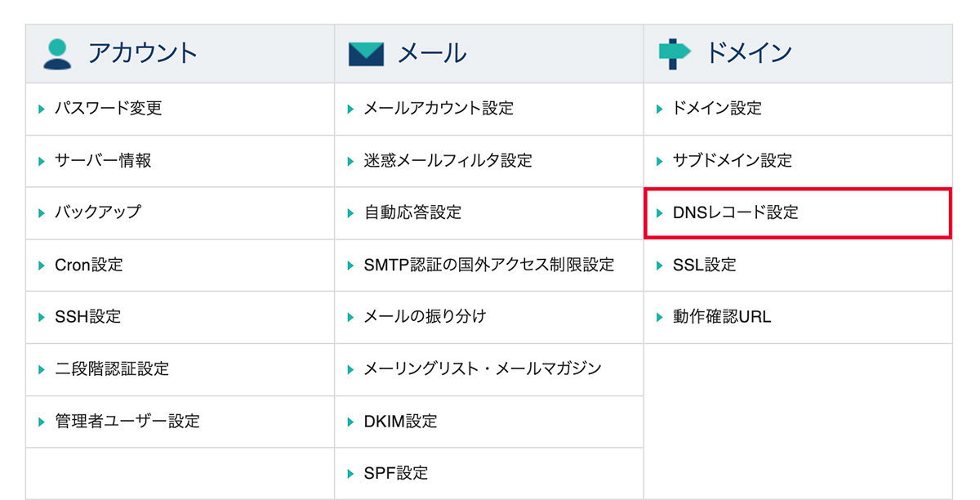Click the arrow icon beside SSL設定
Viewport: 980px width, 500px height.
pos(658,265)
